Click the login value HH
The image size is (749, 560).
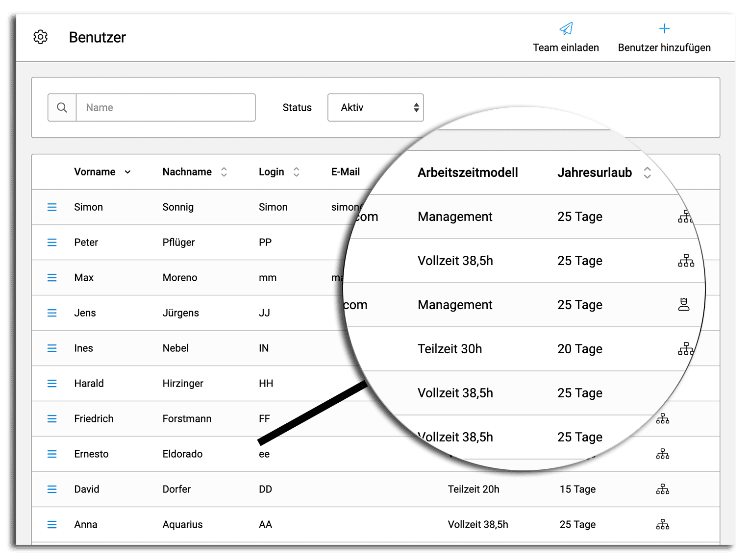pyautogui.click(x=266, y=384)
